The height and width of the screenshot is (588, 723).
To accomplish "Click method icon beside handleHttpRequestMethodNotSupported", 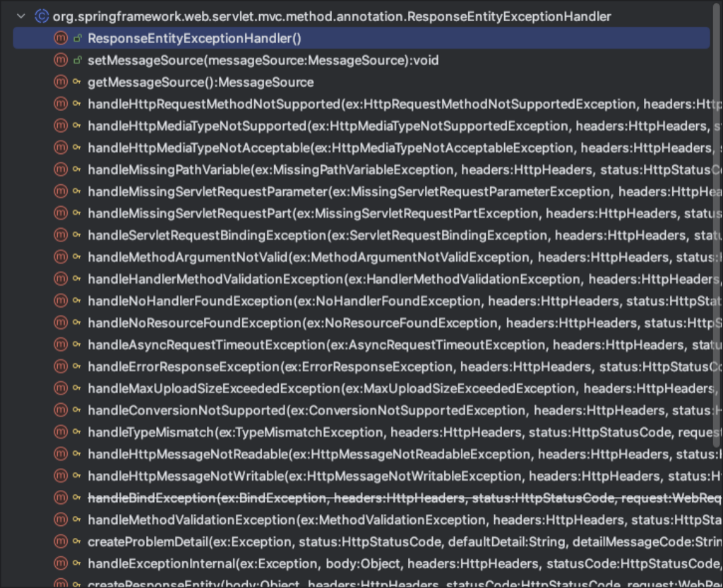I will pos(61,104).
